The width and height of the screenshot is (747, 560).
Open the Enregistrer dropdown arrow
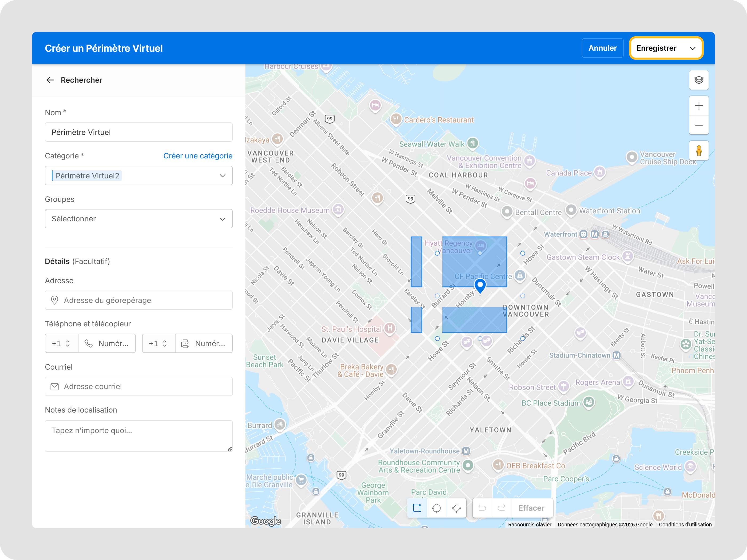[692, 48]
